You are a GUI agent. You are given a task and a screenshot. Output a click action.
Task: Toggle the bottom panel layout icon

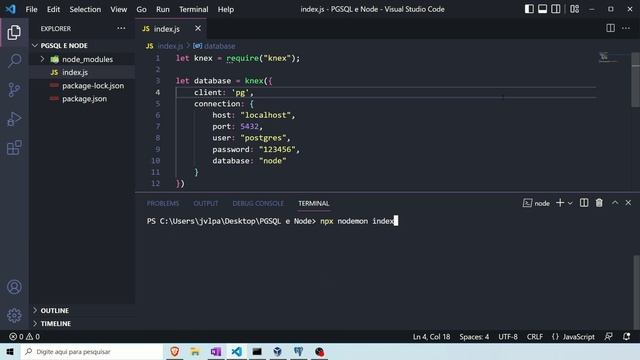point(542,9)
